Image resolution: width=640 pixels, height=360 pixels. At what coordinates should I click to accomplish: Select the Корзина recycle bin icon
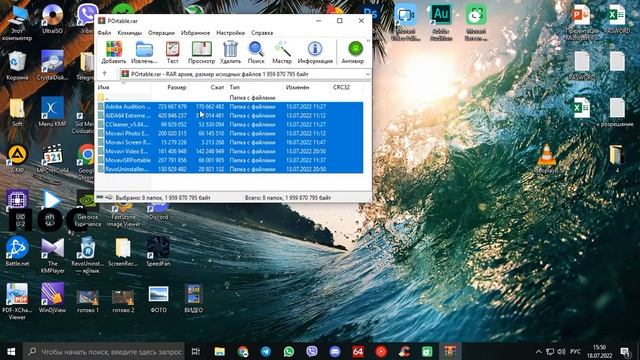(x=17, y=65)
